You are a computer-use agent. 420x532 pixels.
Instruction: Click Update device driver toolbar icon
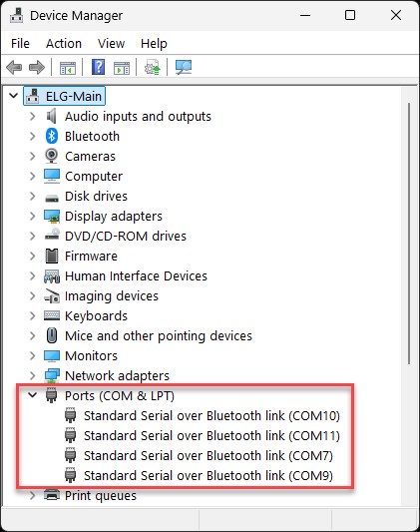click(x=153, y=67)
